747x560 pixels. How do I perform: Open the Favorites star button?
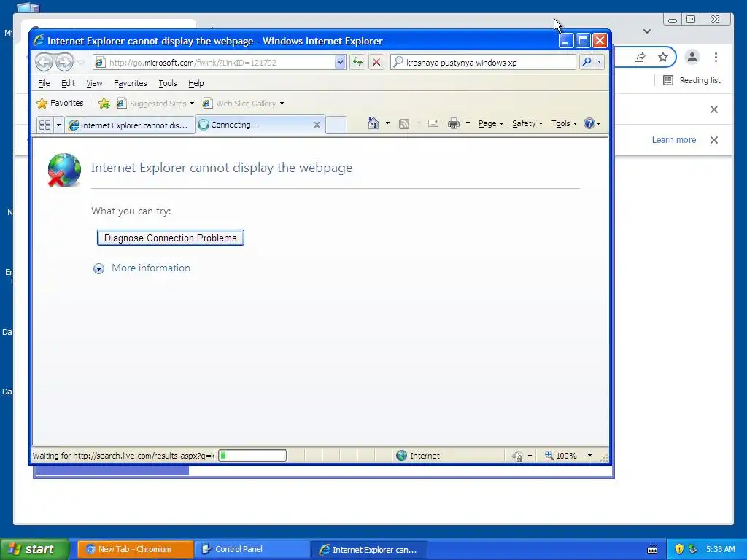[x=61, y=104]
